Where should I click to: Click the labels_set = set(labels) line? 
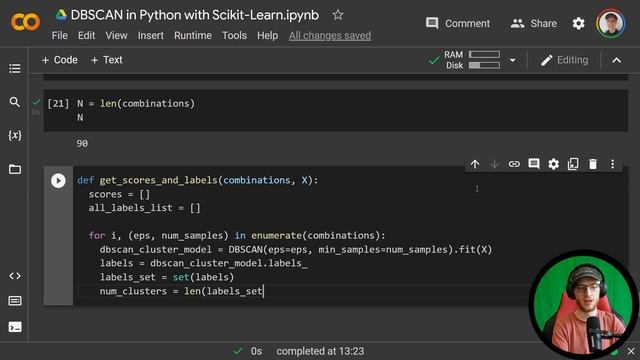tap(167, 278)
